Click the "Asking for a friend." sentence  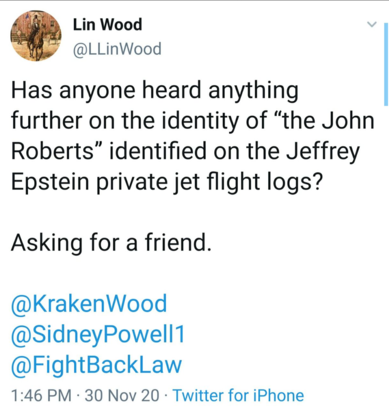click(111, 242)
